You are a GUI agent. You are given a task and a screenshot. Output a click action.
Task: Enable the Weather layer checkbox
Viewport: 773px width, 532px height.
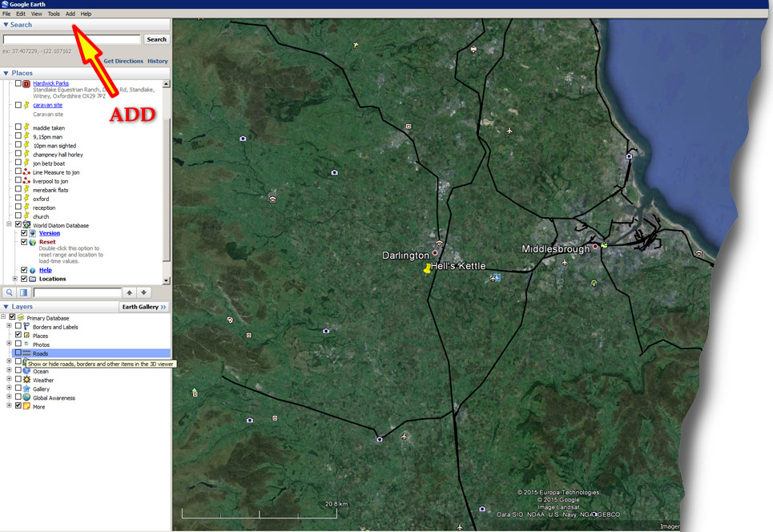18,379
